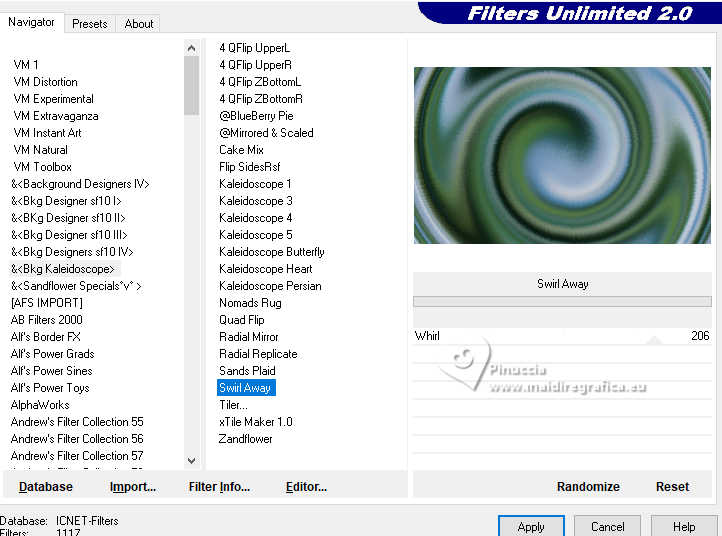Select &<Background Designers IV> category
Image resolution: width=722 pixels, height=536 pixels.
coord(80,184)
